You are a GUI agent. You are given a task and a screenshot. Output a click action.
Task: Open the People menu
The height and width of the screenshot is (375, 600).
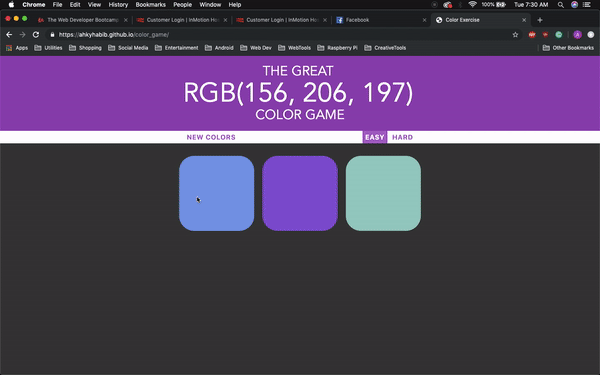pyautogui.click(x=183, y=5)
